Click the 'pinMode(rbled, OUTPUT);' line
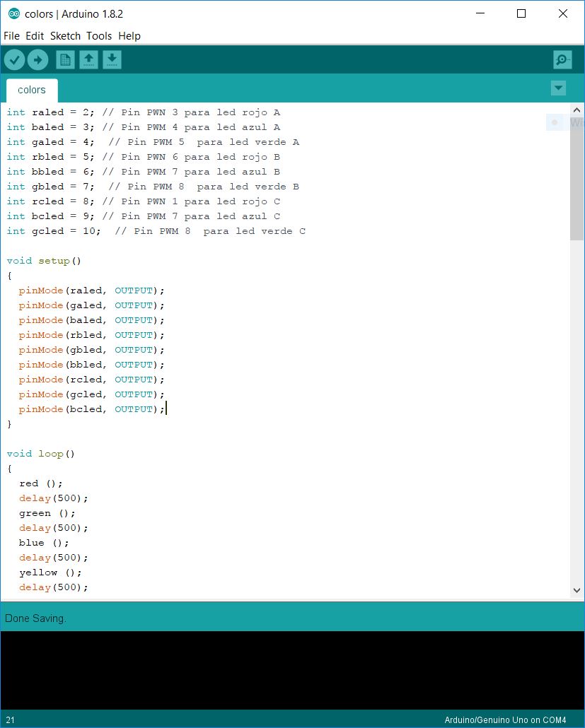The width and height of the screenshot is (585, 728). [x=91, y=335]
